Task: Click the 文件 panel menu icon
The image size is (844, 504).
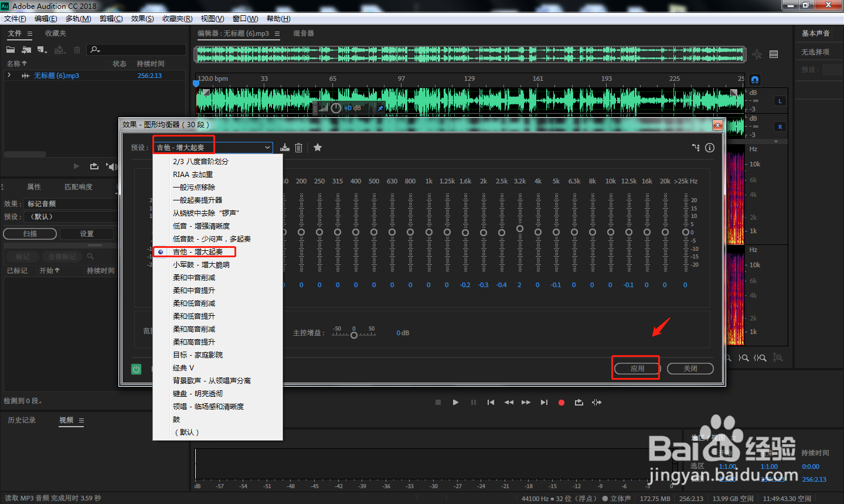Action: 30,34
